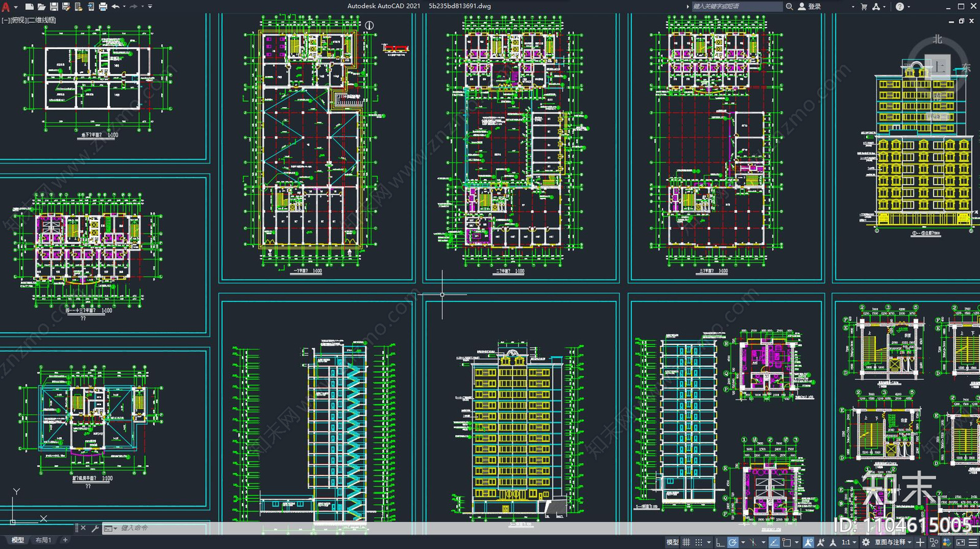Toggle auto-add annotation scales
The height and width of the screenshot is (549, 980).
[821, 542]
